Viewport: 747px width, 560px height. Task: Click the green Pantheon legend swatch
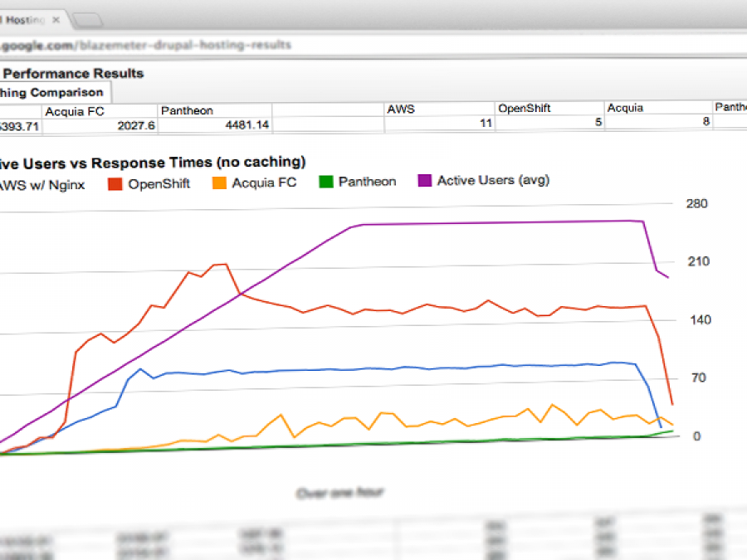click(x=326, y=182)
